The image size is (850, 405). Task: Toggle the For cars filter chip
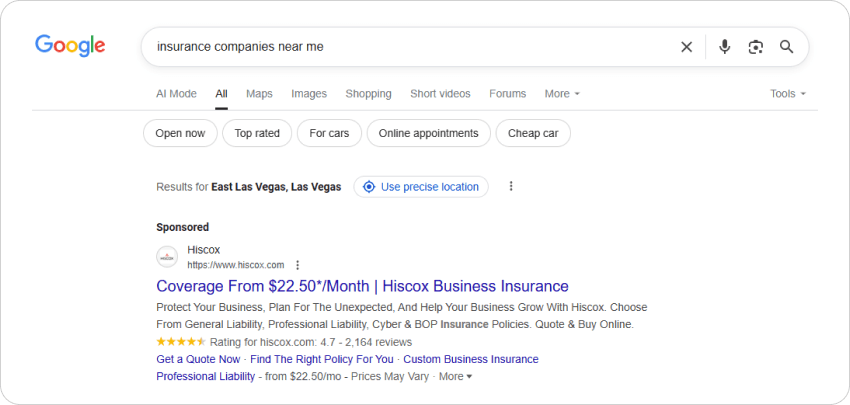pos(329,133)
